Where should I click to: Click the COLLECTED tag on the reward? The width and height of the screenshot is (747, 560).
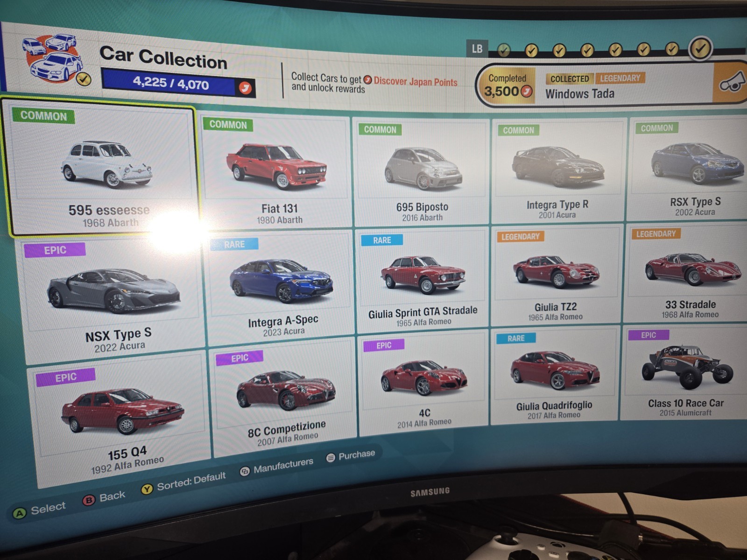[569, 79]
